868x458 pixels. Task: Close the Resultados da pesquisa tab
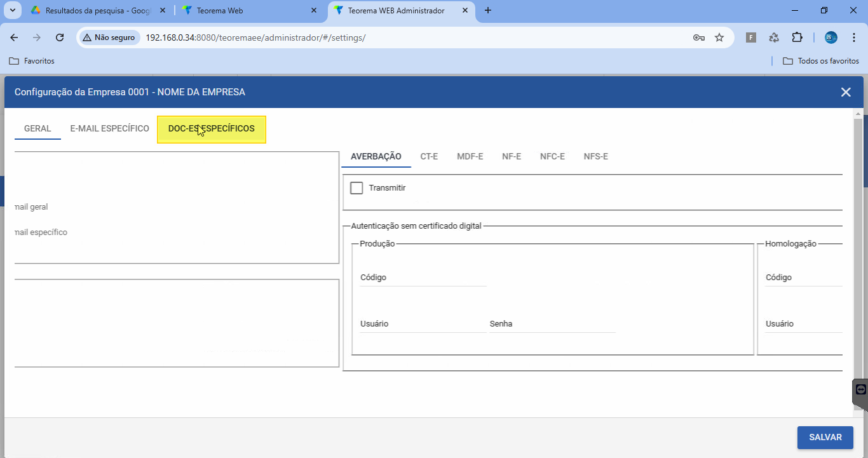tap(163, 11)
